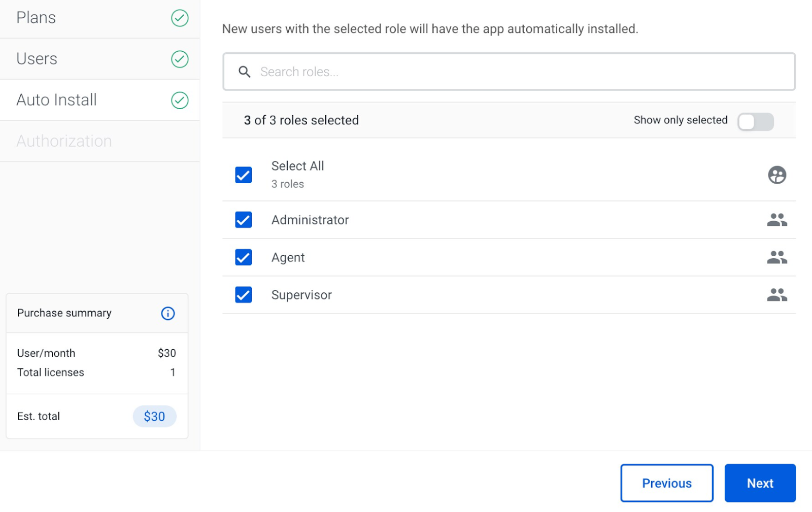Select the Auto Install step
The height and width of the screenshot is (512, 812).
click(100, 100)
